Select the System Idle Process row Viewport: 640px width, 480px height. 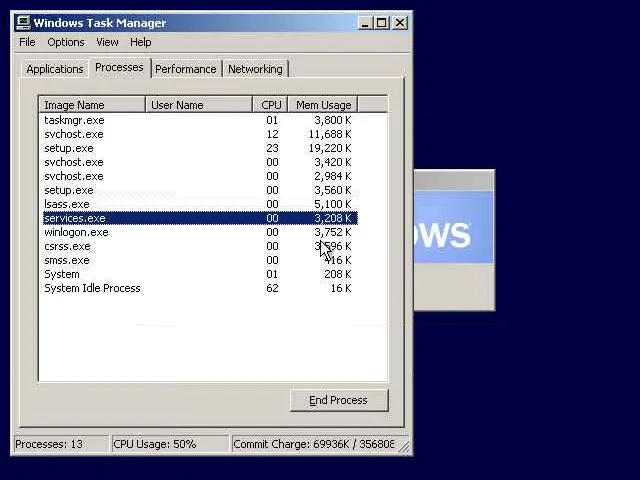200,288
